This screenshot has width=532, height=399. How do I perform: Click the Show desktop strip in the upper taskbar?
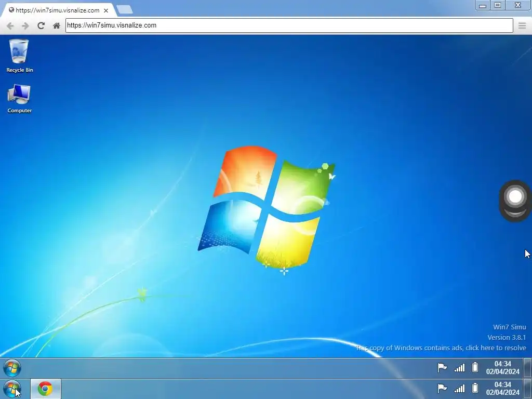click(527, 368)
